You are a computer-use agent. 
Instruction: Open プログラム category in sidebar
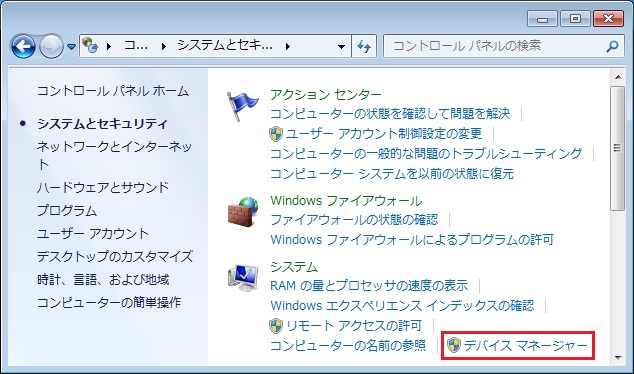(67, 210)
